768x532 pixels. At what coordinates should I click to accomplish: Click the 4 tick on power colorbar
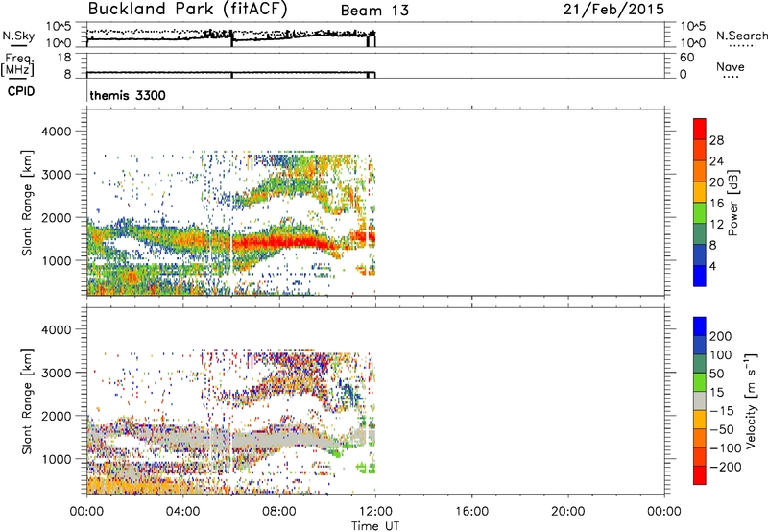pos(713,266)
